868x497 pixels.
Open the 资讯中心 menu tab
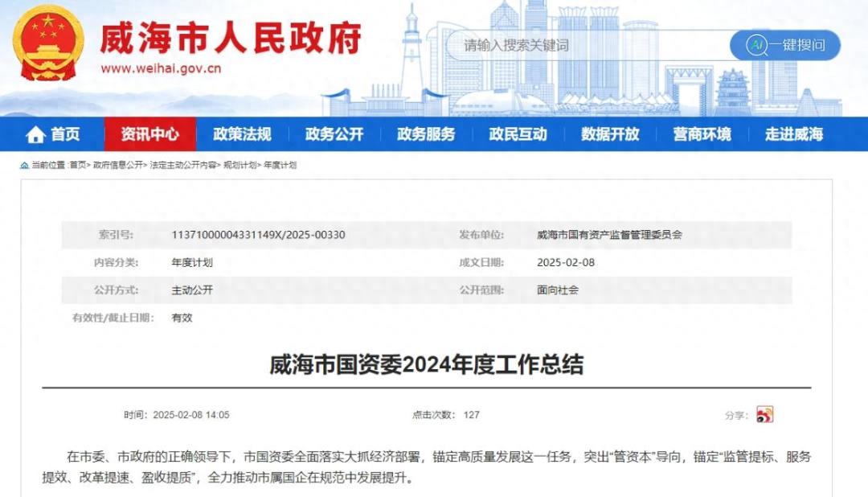(x=152, y=133)
